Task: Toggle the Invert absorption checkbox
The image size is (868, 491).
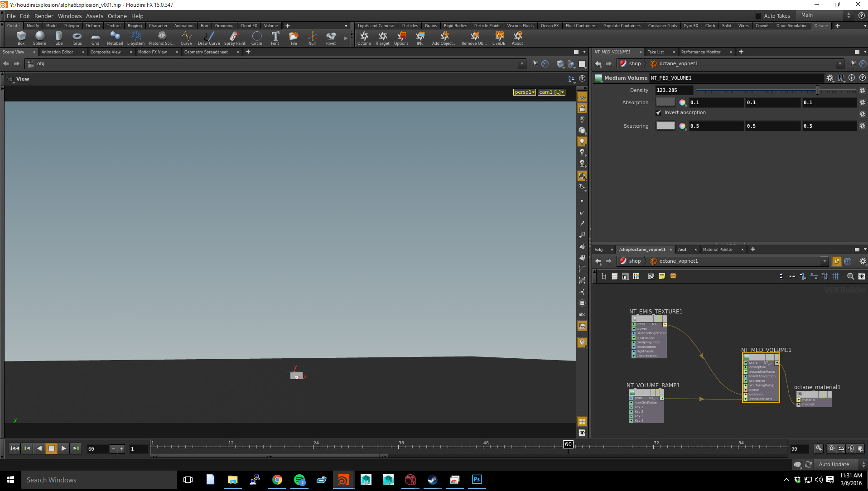Action: [x=659, y=113]
